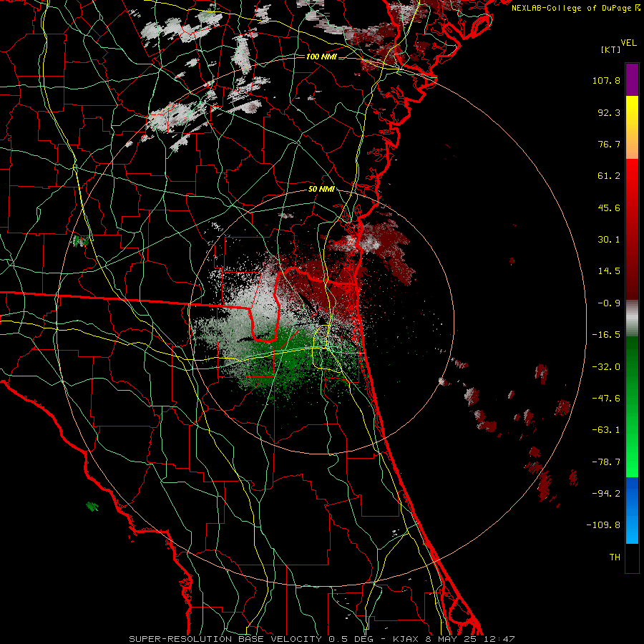Select the 107.8 velocity scale value
Image resolution: width=644 pixels, height=644 pixels.
point(606,80)
